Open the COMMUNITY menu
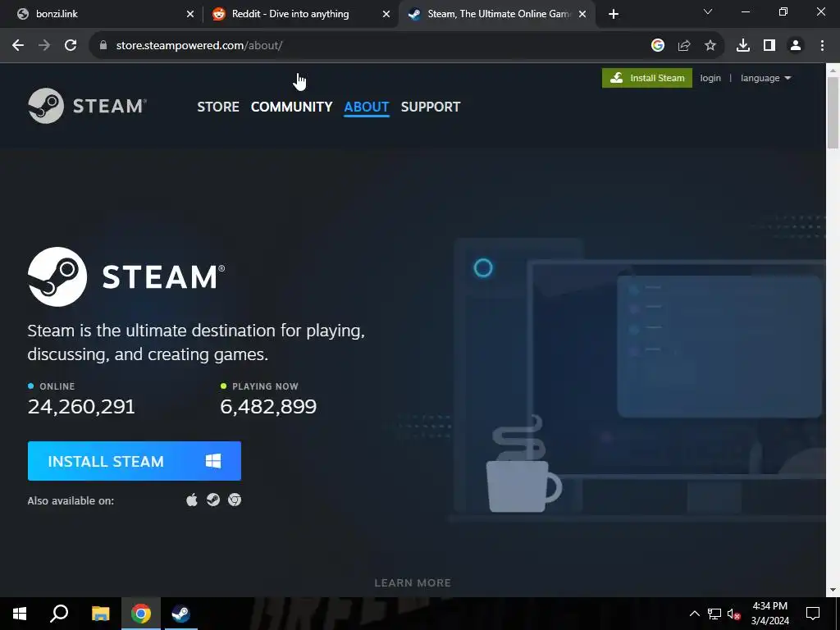Screen dimensions: 840x630 [291, 107]
